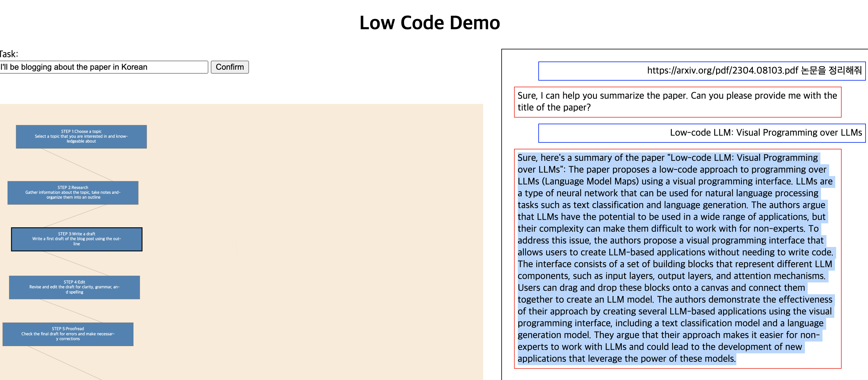868x380 pixels.
Task: Click the Low Code Demo heading
Action: point(430,22)
